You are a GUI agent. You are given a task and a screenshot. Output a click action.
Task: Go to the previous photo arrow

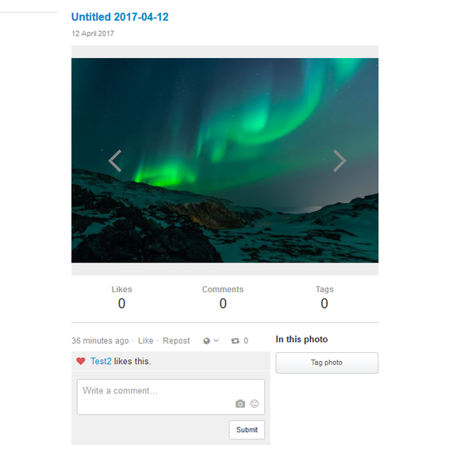115,160
